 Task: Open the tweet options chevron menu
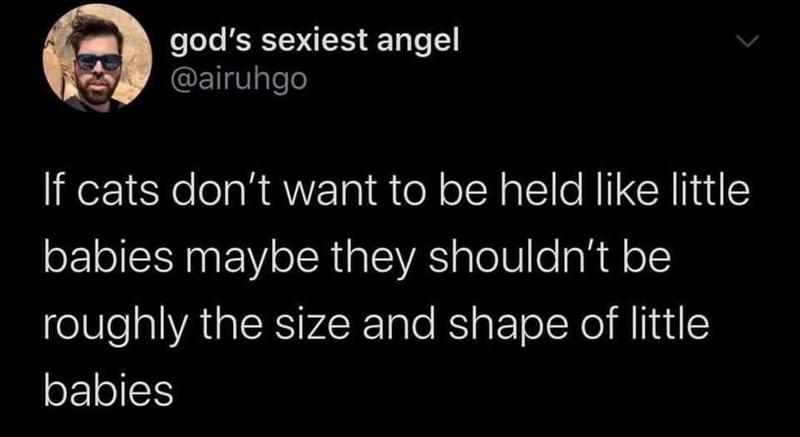point(749,44)
